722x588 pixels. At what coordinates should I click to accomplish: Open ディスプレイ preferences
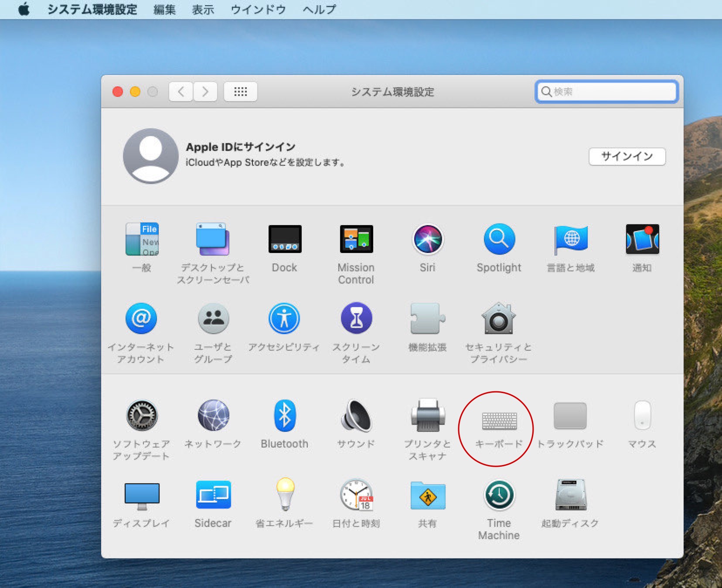142,496
